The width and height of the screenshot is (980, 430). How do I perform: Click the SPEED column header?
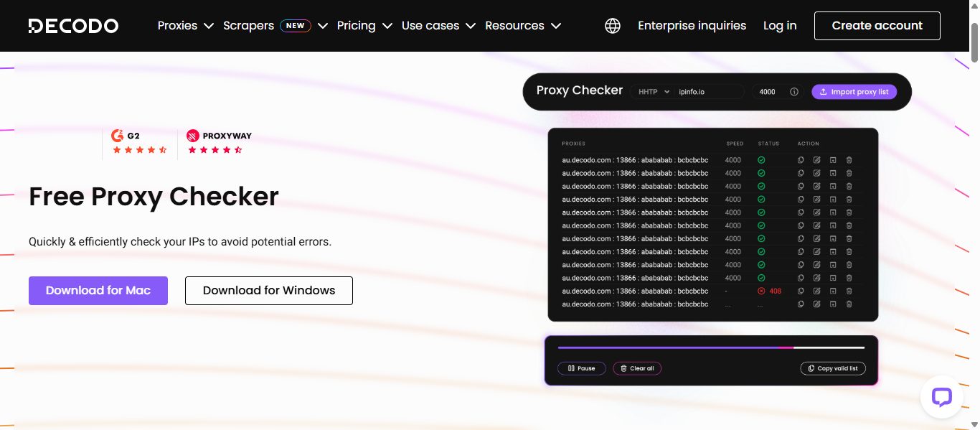coord(735,144)
